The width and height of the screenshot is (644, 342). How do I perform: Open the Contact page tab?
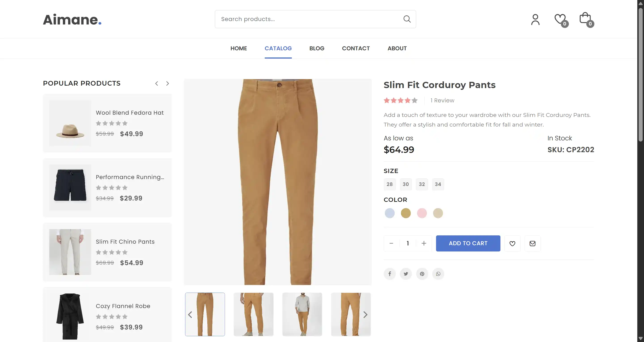pos(356,48)
